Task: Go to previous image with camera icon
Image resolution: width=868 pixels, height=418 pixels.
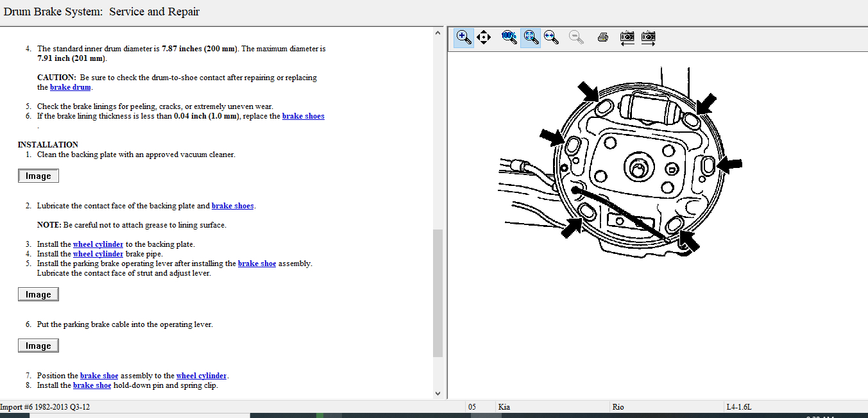Action: click(x=627, y=37)
